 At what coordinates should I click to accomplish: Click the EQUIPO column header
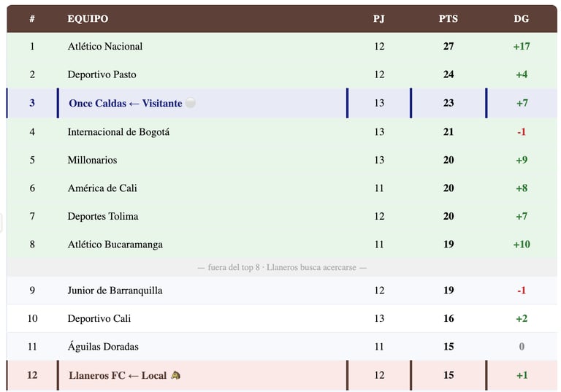tap(88, 19)
